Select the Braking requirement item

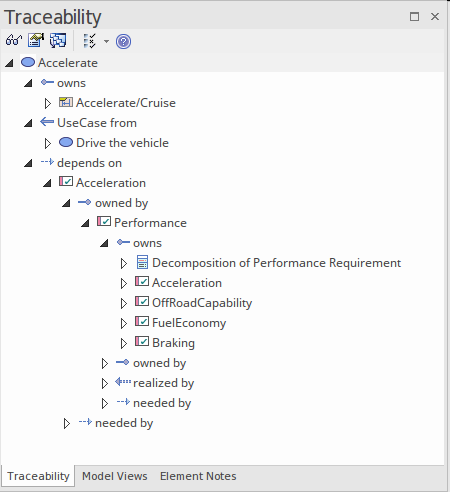pos(173,343)
